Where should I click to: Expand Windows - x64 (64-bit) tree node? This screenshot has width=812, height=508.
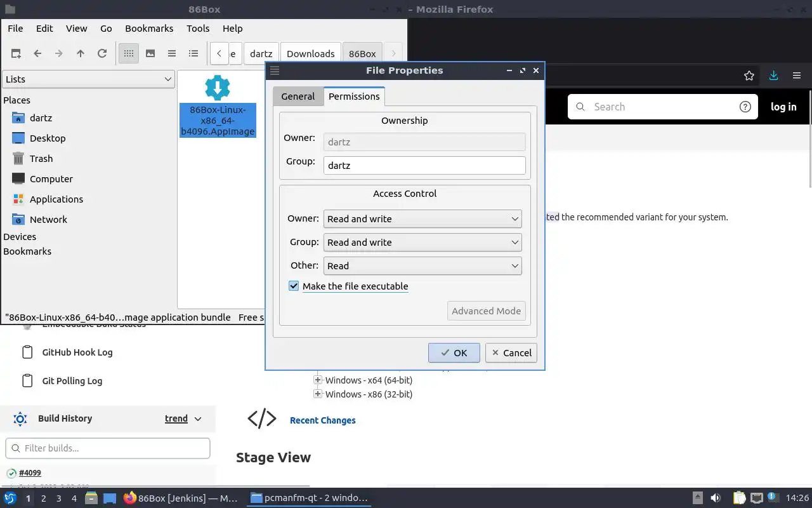coord(318,380)
